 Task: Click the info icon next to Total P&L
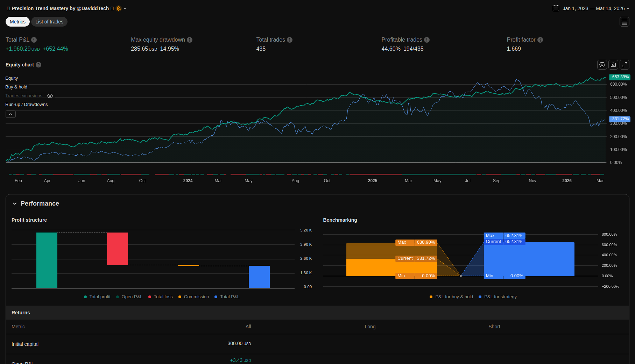click(34, 40)
